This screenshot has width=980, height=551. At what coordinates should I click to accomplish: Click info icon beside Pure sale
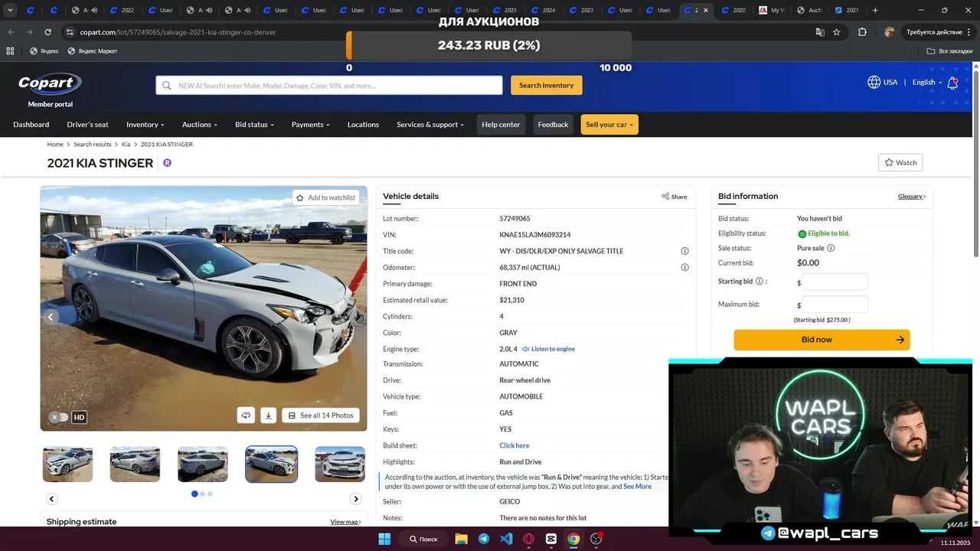(831, 248)
